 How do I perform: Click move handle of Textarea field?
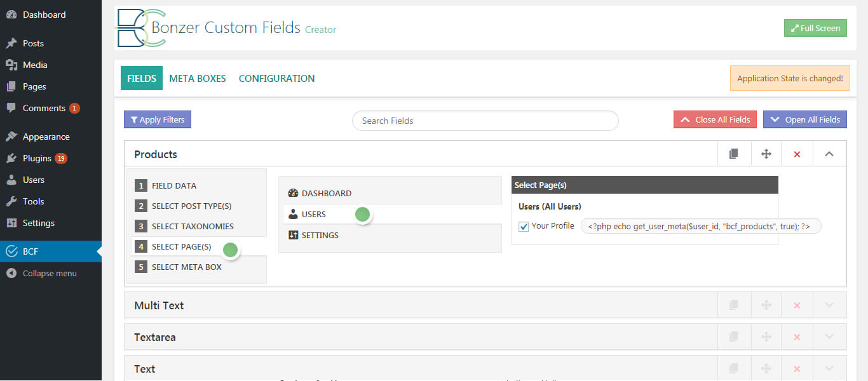coord(766,337)
